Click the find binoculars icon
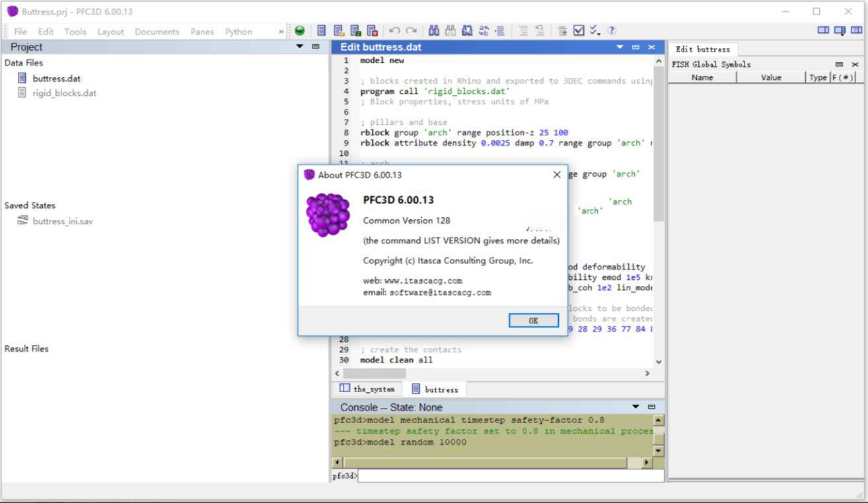Image resolution: width=868 pixels, height=503 pixels. pos(434,31)
